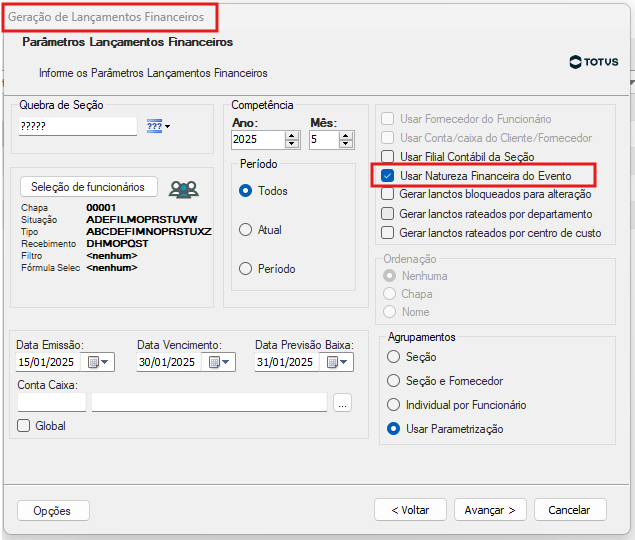The width and height of the screenshot is (635, 540).
Task: Open the Data Emissão calendar picker
Action: click(100, 362)
